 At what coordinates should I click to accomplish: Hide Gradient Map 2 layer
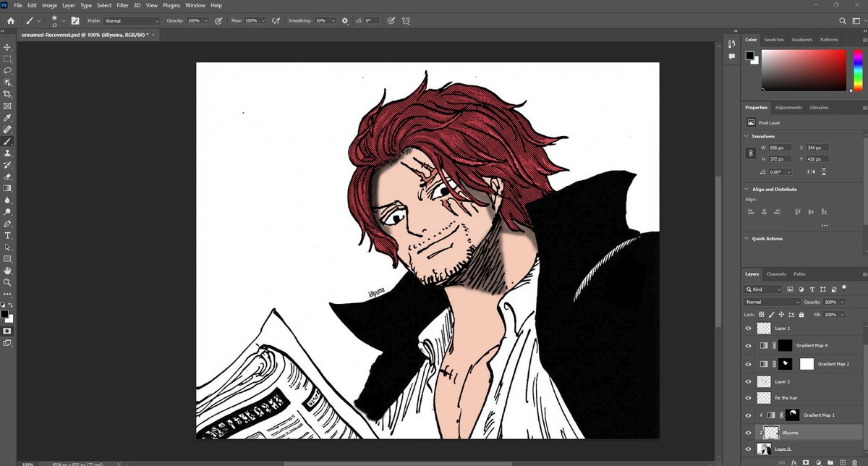click(x=749, y=363)
